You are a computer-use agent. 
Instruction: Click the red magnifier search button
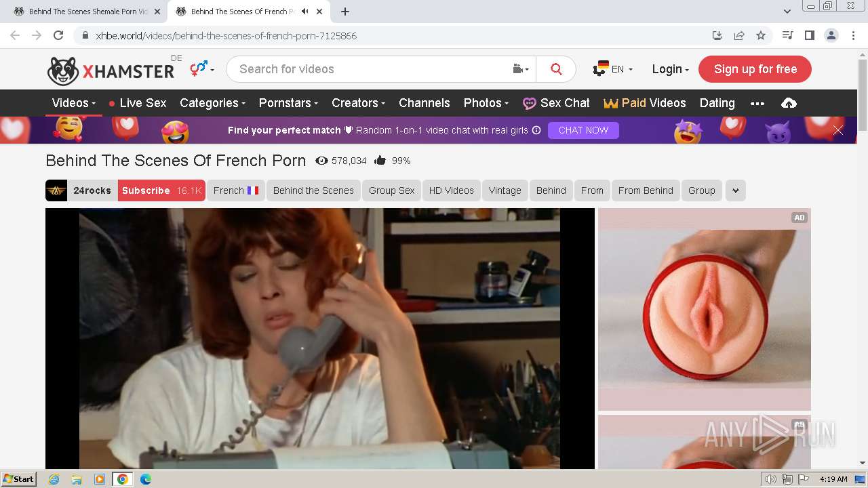click(556, 69)
